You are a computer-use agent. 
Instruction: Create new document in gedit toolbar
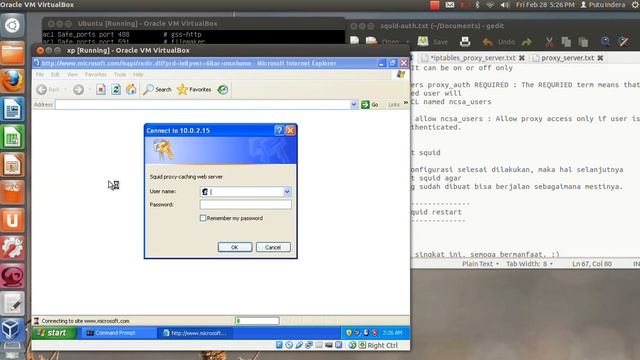(354, 41)
